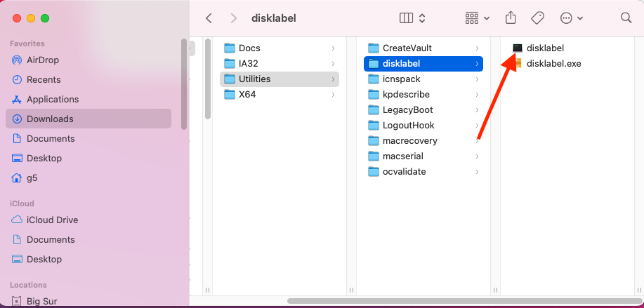
Task: Expand IA32 via its chevron
Action: coord(333,64)
